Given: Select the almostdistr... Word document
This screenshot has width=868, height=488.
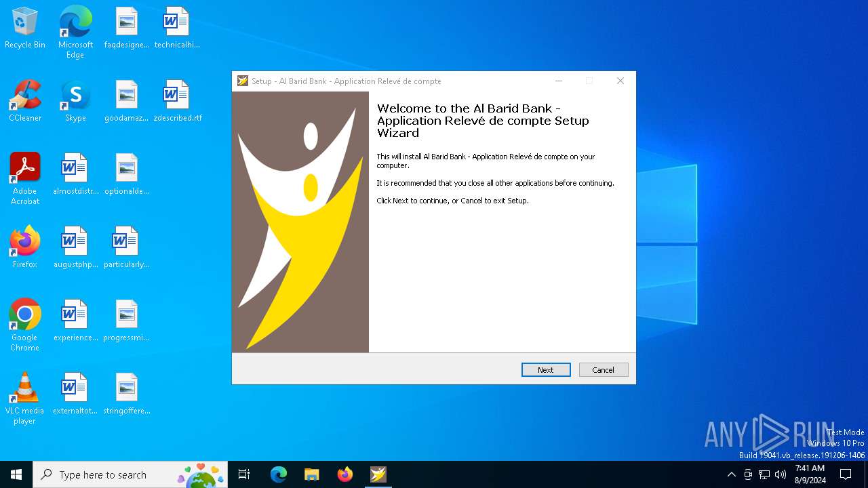Looking at the screenshot, I should 76,174.
